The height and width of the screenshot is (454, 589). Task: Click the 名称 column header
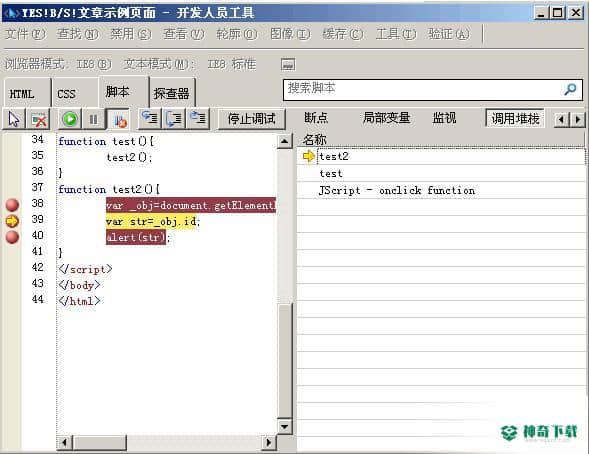coord(441,140)
